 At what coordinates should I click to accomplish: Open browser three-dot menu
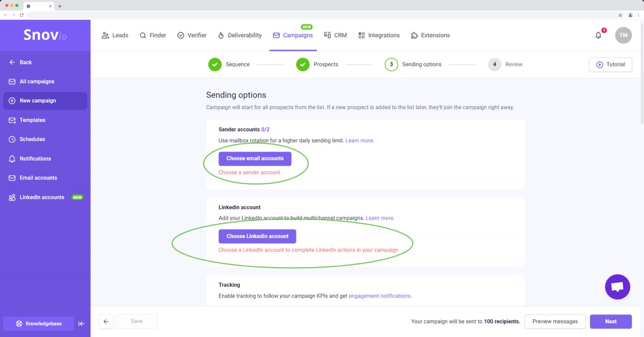639,15
